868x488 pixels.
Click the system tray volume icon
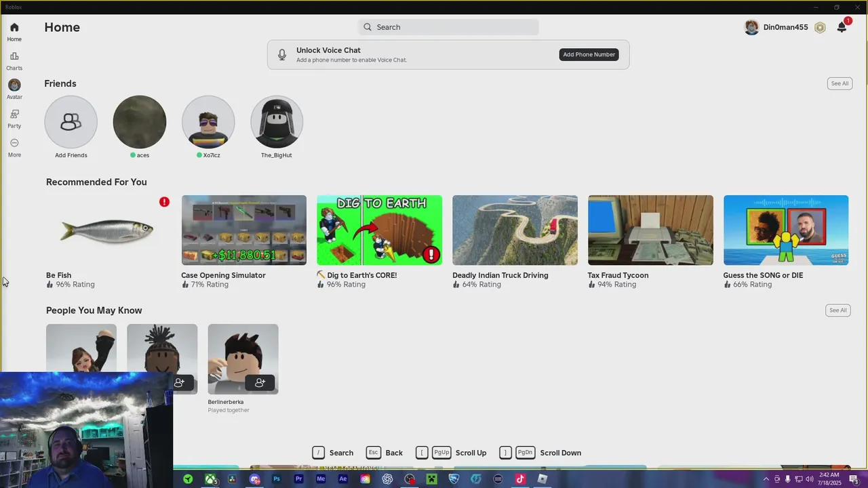(x=810, y=479)
